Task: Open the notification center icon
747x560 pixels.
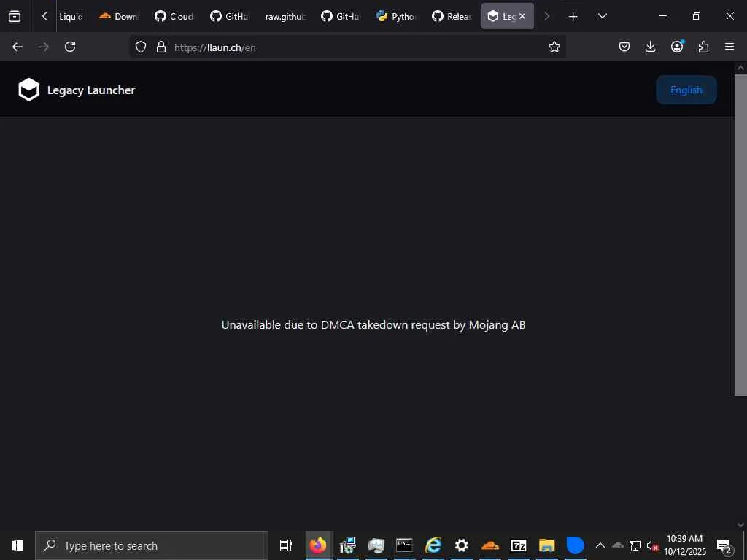Action: point(724,545)
